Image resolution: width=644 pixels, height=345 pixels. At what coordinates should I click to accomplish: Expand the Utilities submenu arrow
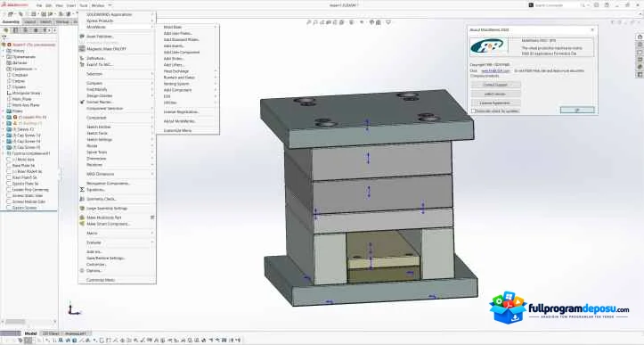216,103
